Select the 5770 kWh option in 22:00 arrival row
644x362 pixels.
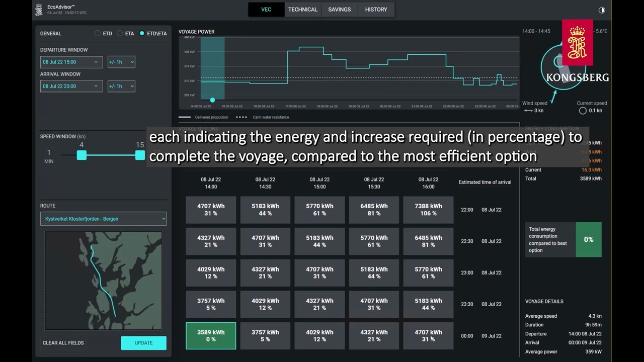pyautogui.click(x=319, y=210)
